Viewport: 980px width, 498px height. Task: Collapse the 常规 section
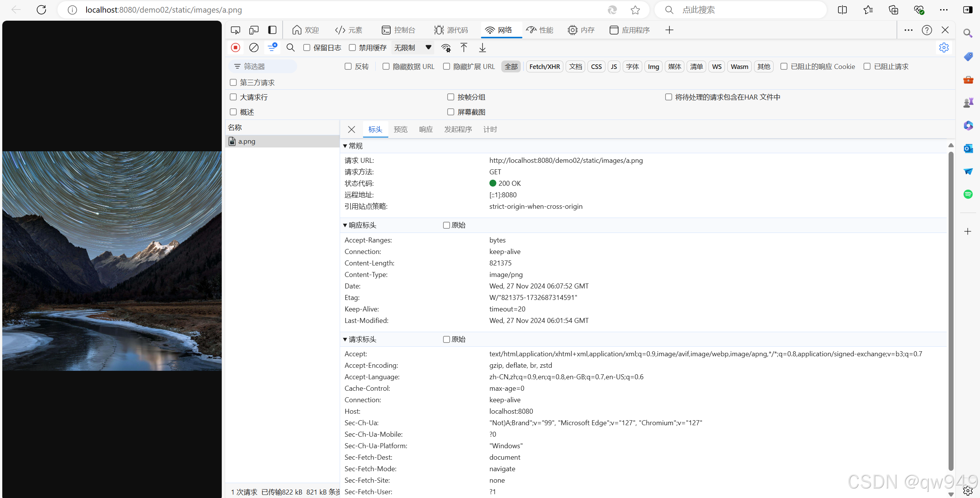point(345,146)
